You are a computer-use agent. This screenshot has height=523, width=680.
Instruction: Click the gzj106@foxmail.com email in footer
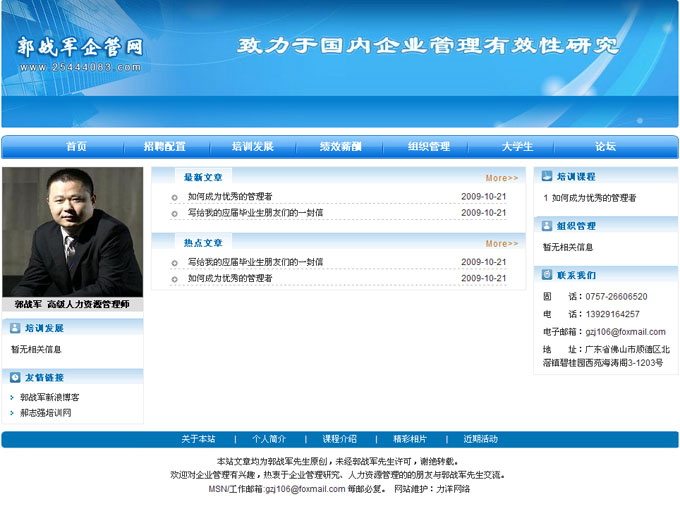(305, 489)
